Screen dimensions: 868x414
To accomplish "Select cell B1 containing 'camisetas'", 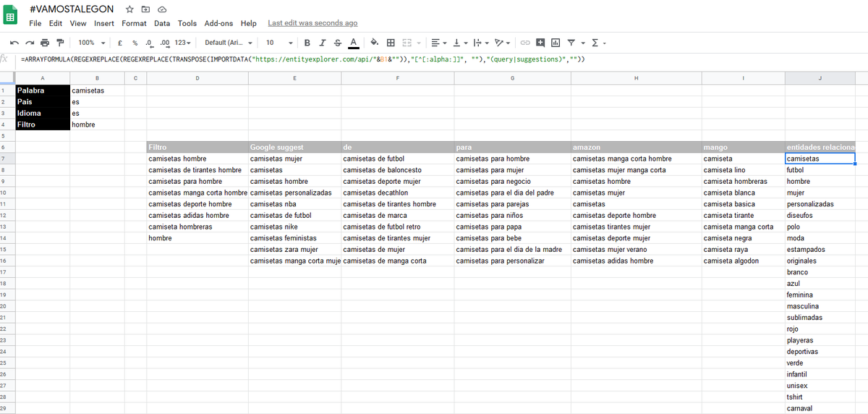I will tap(97, 90).
